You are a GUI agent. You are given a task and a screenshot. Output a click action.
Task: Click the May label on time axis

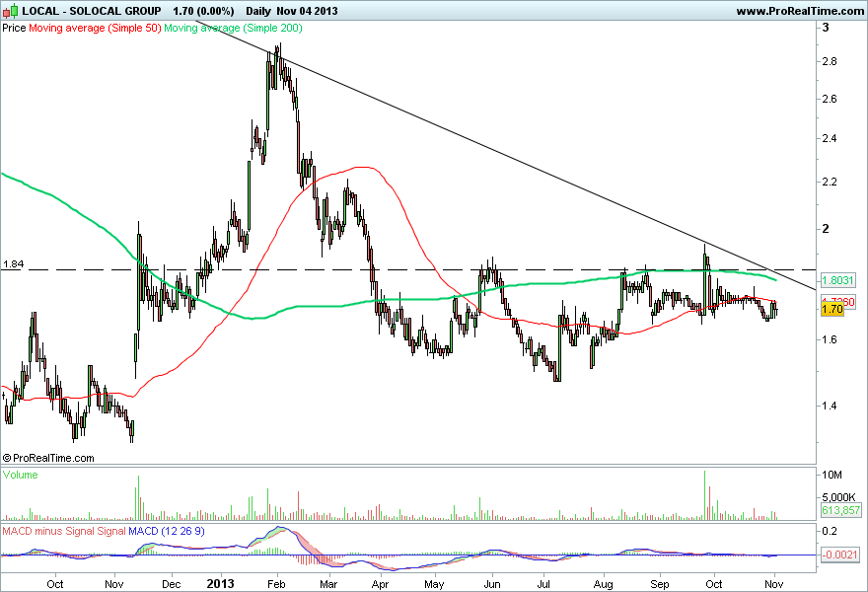[434, 584]
